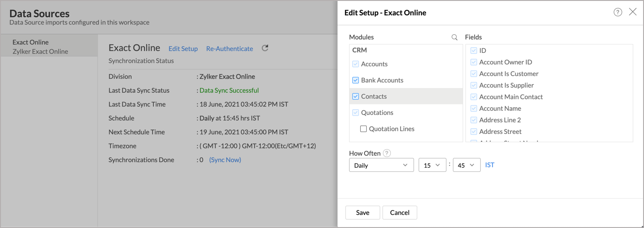The width and height of the screenshot is (644, 228).
Task: Cancel the Edit Setup dialog
Action: [400, 213]
